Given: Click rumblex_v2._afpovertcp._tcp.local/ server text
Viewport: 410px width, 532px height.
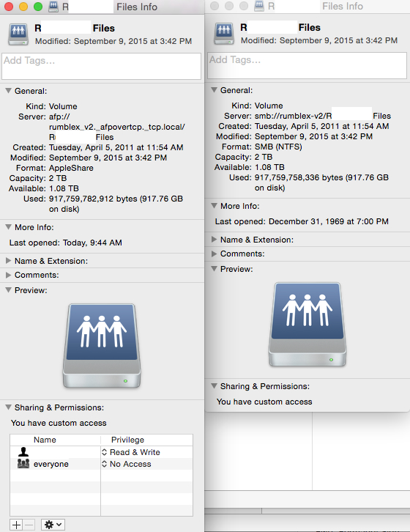Looking at the screenshot, I should pos(117,127).
